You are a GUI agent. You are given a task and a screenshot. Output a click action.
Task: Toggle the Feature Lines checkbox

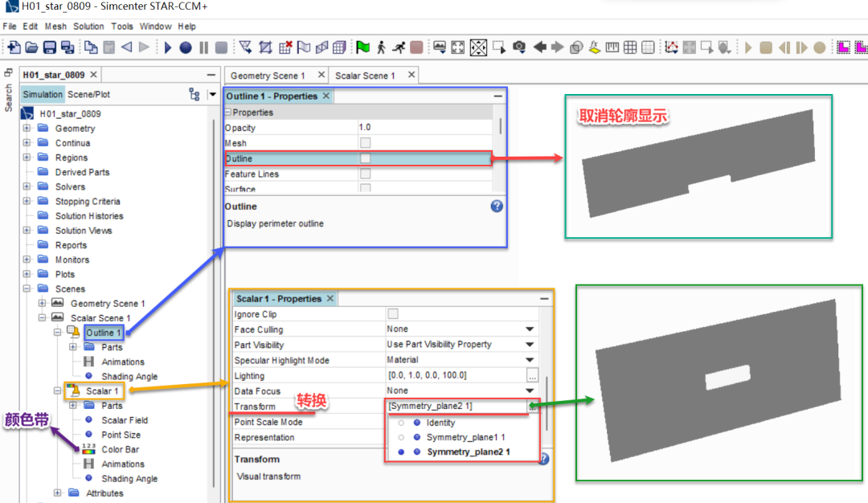click(366, 174)
